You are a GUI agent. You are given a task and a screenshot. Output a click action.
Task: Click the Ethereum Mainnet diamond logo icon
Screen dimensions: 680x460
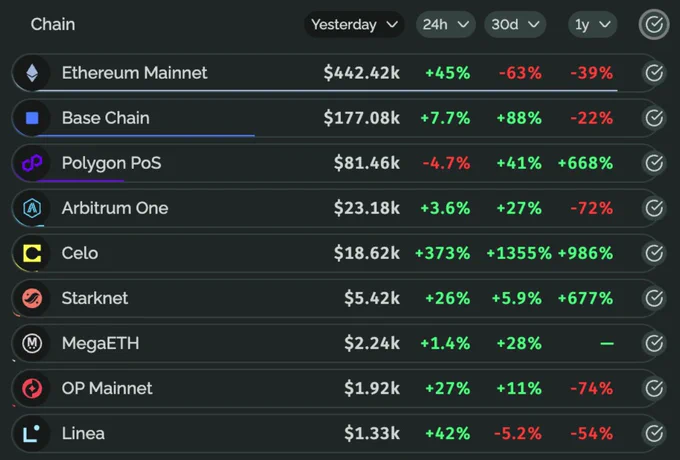click(32, 73)
